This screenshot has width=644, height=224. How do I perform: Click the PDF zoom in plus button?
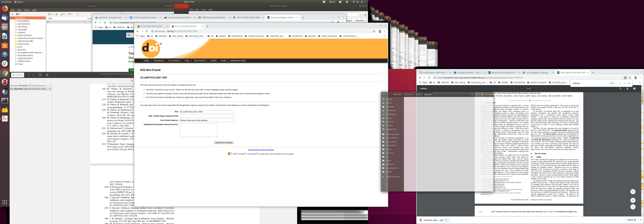633,200
